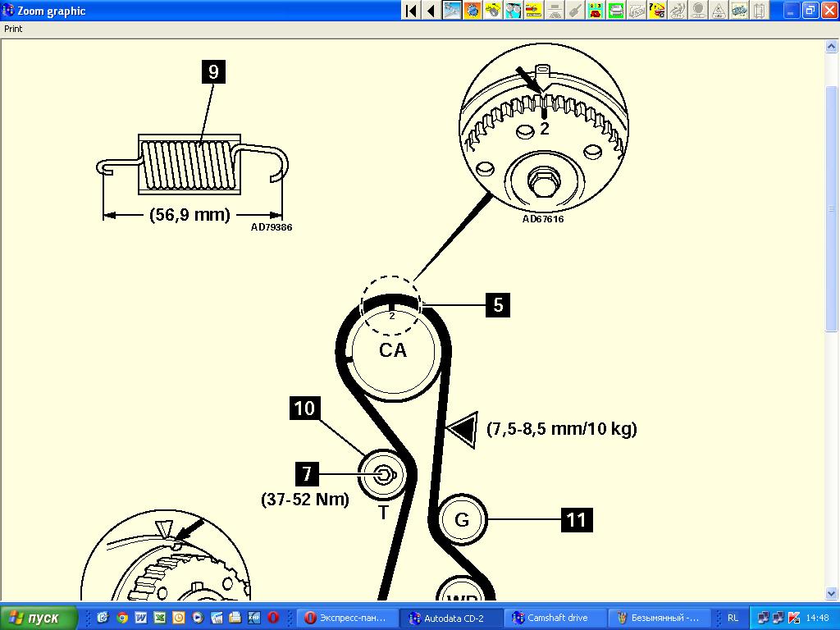840x630 pixels.
Task: Click the AD67616 reference code
Action: (543, 219)
